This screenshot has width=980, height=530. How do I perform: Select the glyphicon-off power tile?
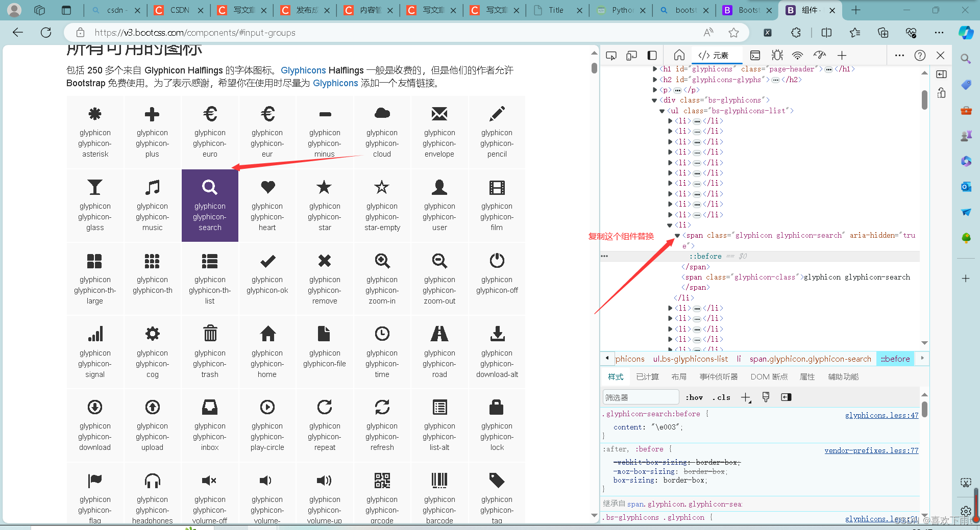pos(497,279)
